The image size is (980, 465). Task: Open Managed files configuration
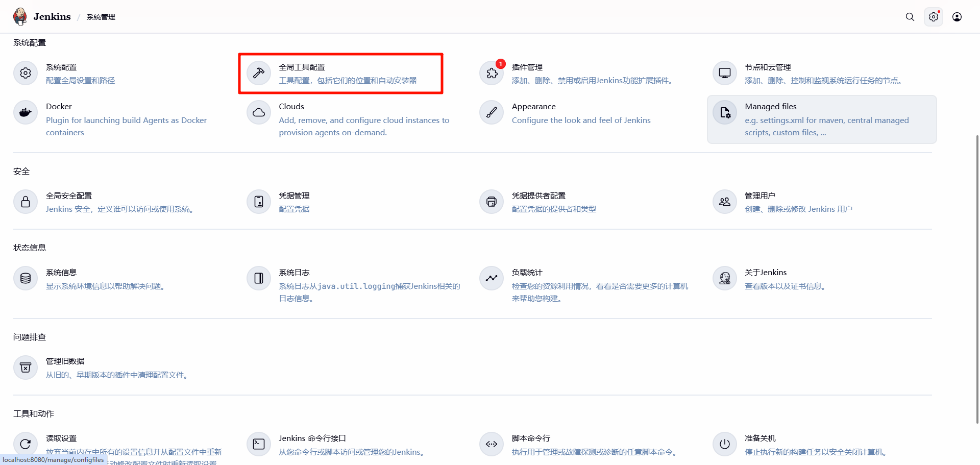[770, 107]
